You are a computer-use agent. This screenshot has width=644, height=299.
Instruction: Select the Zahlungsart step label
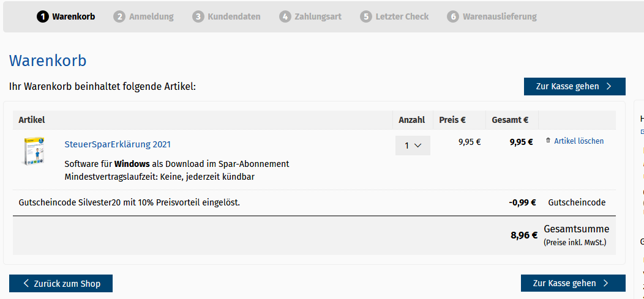(318, 17)
